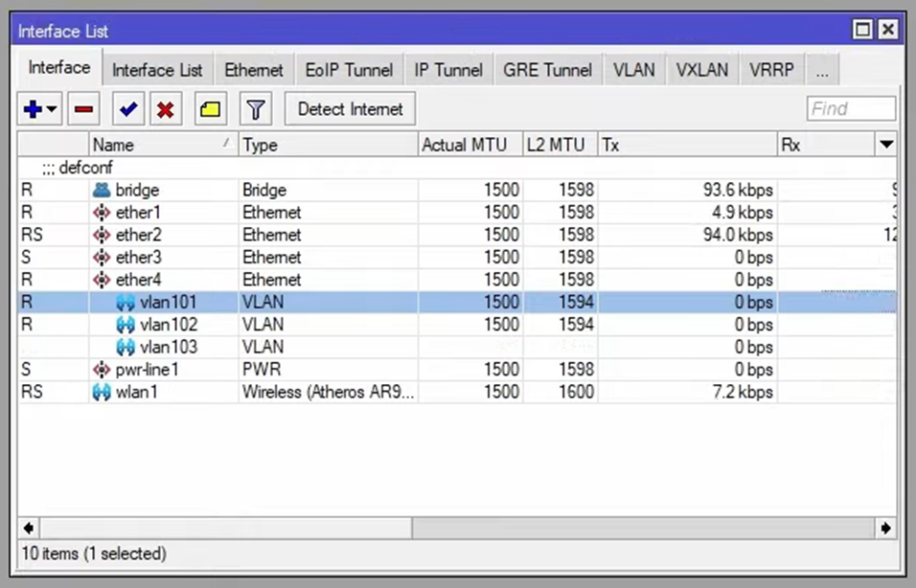Click the red Remove interface icon

[x=82, y=108]
